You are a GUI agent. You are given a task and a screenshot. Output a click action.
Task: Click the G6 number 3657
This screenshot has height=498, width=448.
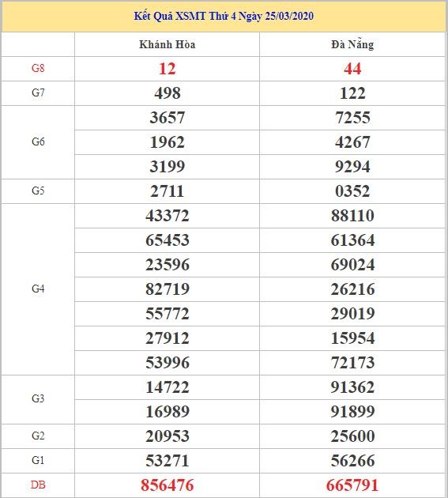(x=168, y=118)
